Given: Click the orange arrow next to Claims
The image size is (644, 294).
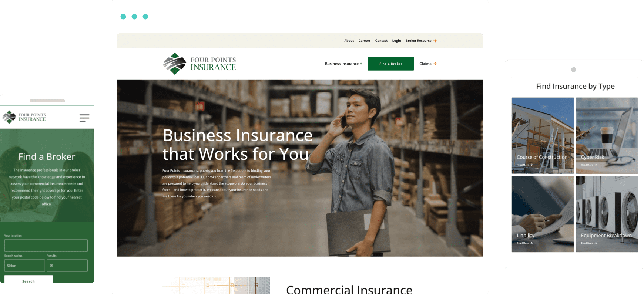Looking at the screenshot, I should click(x=435, y=64).
